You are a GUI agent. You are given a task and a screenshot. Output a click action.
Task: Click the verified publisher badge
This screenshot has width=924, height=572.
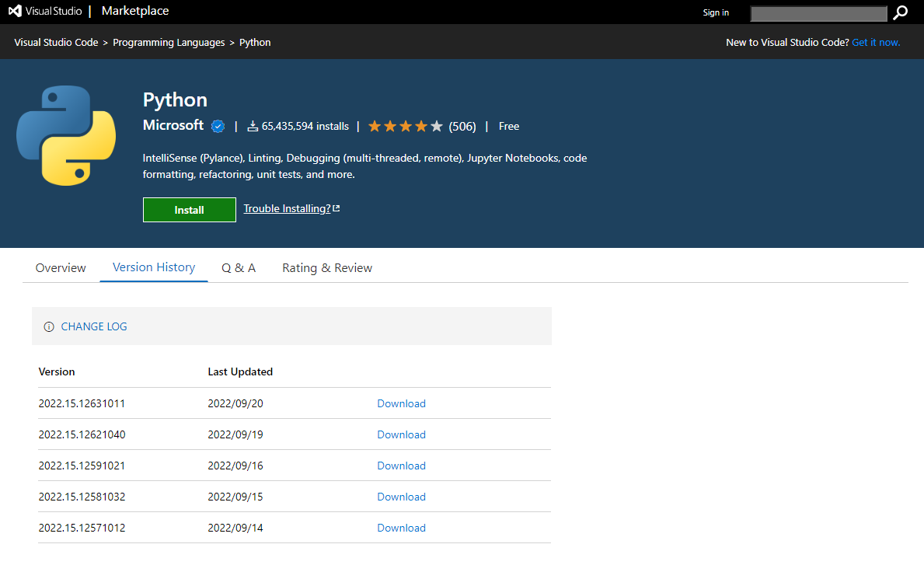[218, 126]
